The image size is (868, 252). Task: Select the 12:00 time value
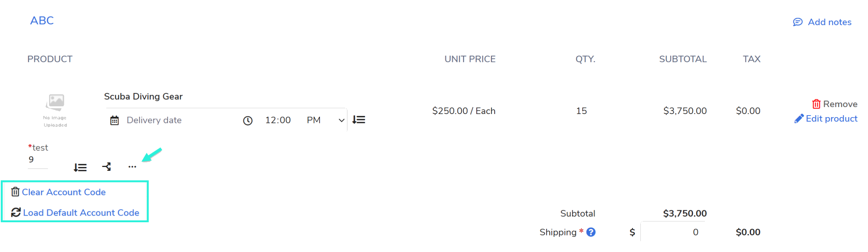[x=278, y=120]
